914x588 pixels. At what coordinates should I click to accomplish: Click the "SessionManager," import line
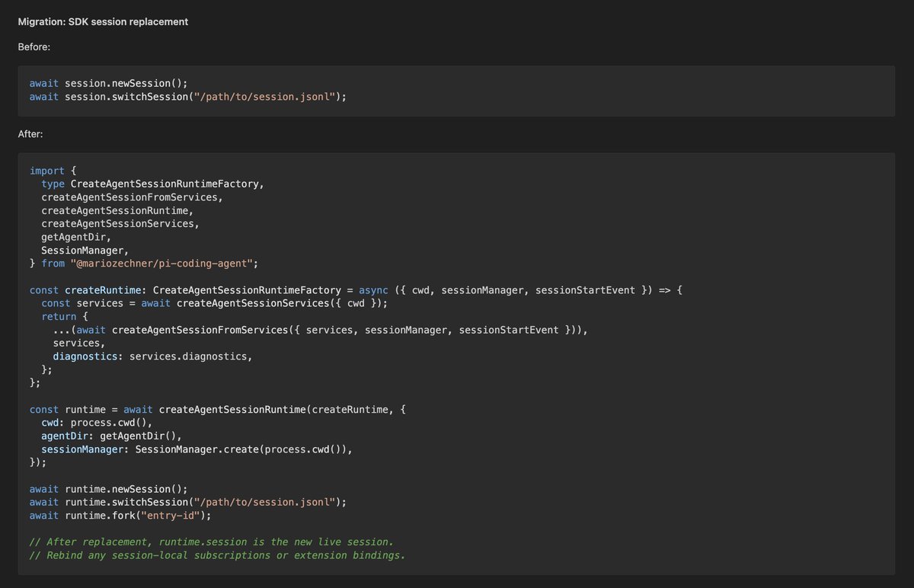(85, 250)
